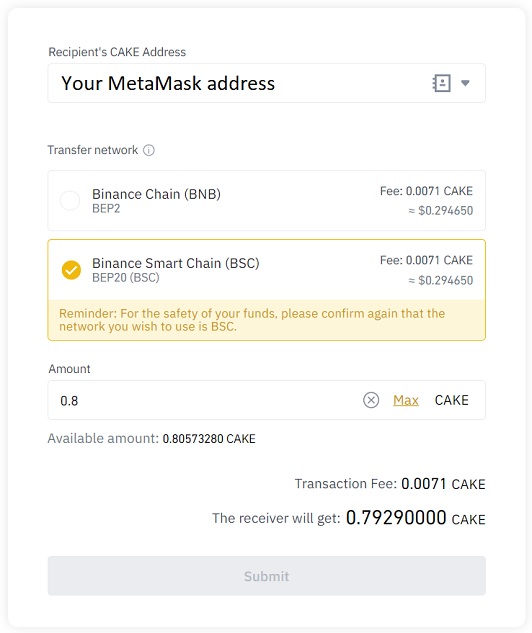The height and width of the screenshot is (633, 532).
Task: Select the Binance Chain (BNB) radio button
Action: tap(70, 201)
